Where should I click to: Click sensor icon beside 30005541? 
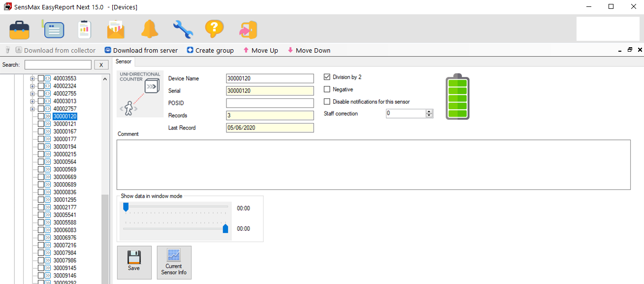48,215
